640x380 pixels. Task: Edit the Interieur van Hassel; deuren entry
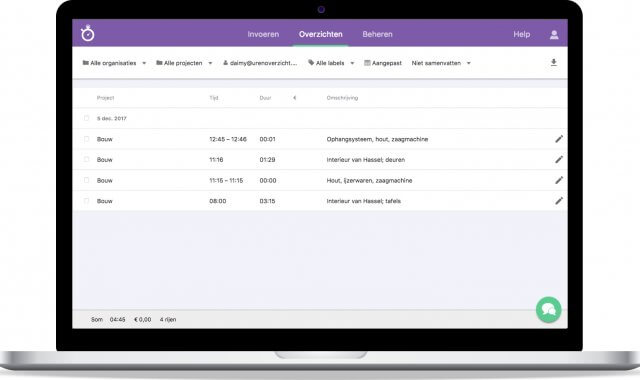[x=559, y=160]
